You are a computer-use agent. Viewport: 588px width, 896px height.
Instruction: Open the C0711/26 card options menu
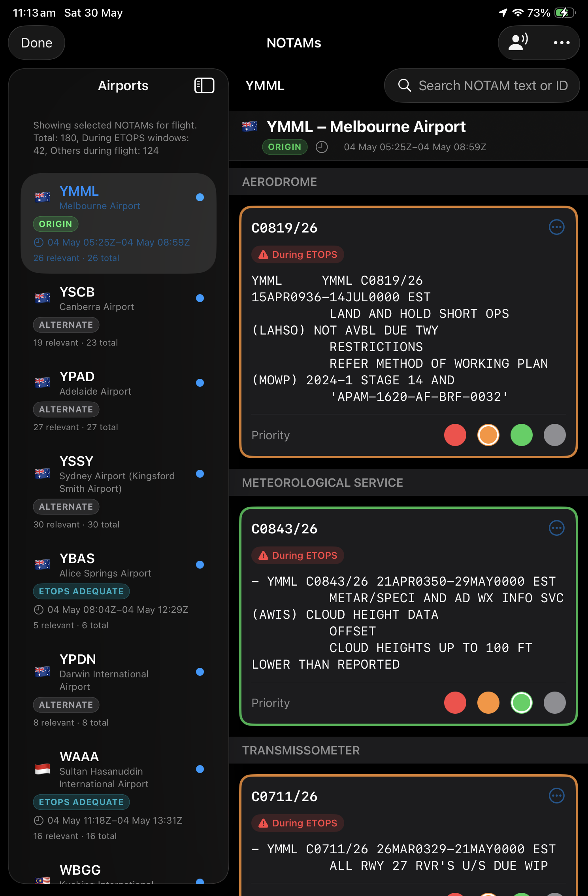pyautogui.click(x=557, y=796)
